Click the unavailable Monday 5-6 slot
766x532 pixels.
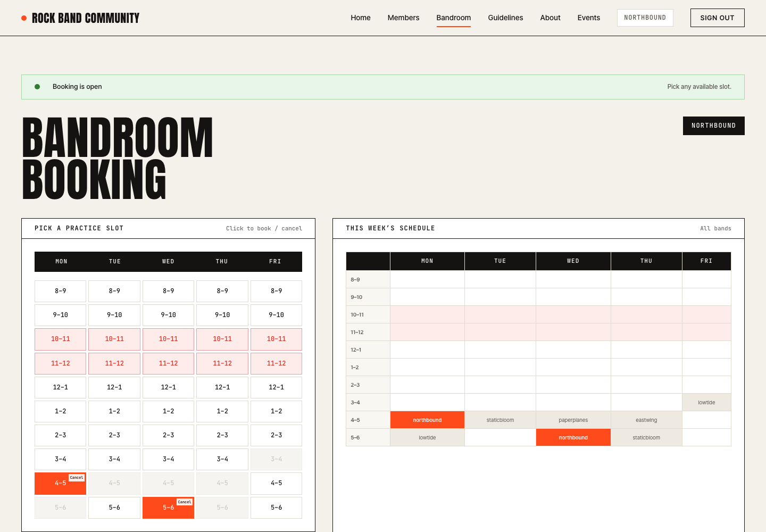click(61, 508)
